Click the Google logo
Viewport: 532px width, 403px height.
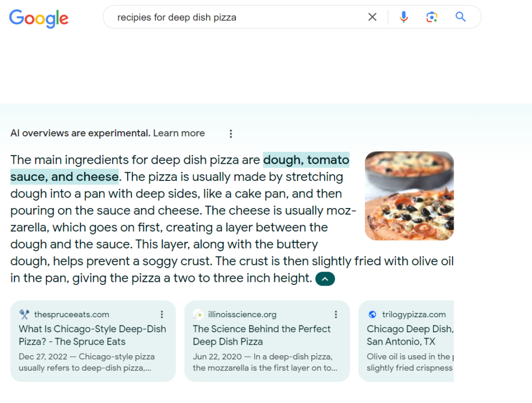[39, 18]
